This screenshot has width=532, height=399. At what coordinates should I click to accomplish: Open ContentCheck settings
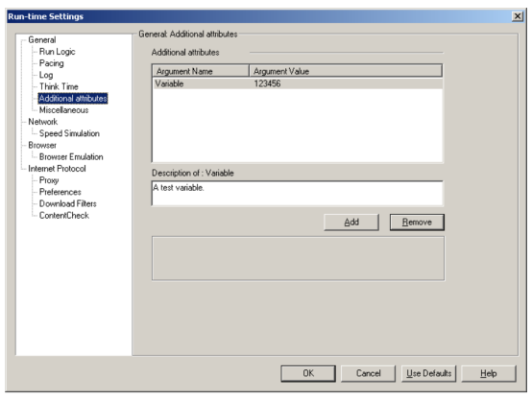[63, 215]
